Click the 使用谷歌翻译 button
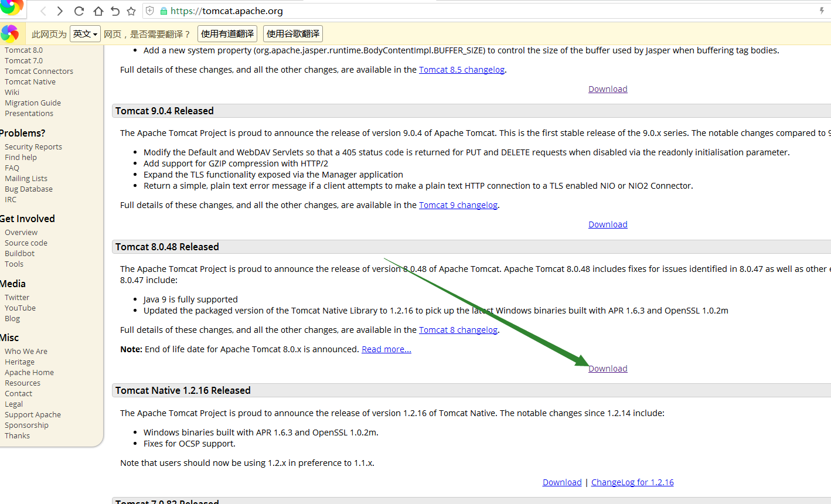The width and height of the screenshot is (831, 504). pyautogui.click(x=293, y=34)
